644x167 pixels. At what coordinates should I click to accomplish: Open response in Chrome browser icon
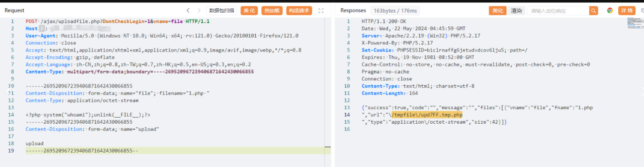click(610, 10)
